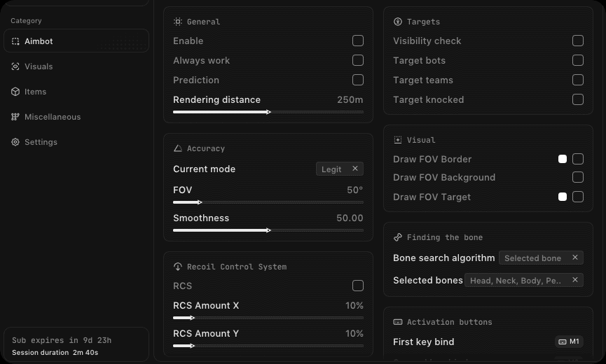606x364 pixels.
Task: Click the Accuracy triangle header icon
Action: [178, 148]
